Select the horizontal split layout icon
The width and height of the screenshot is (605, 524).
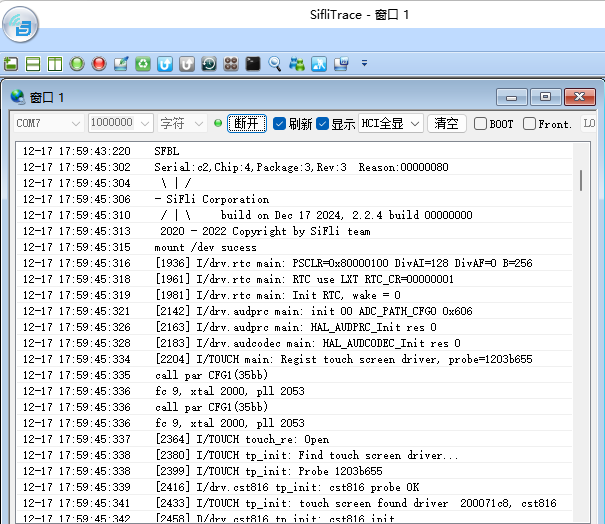point(33,64)
